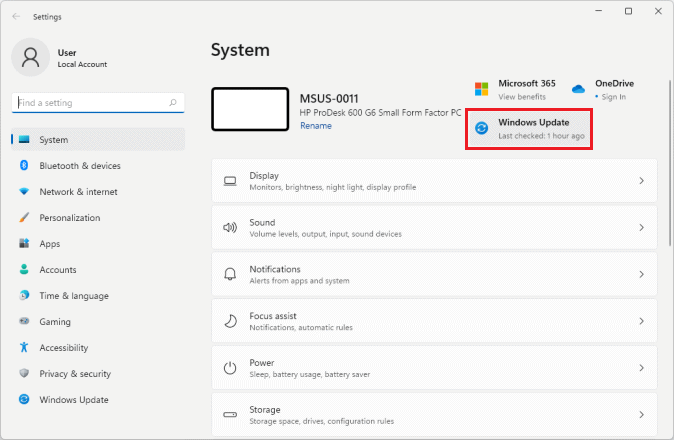Click the Gaming controller icon in sidebar
Image resolution: width=674 pixels, height=440 pixels.
tap(24, 322)
